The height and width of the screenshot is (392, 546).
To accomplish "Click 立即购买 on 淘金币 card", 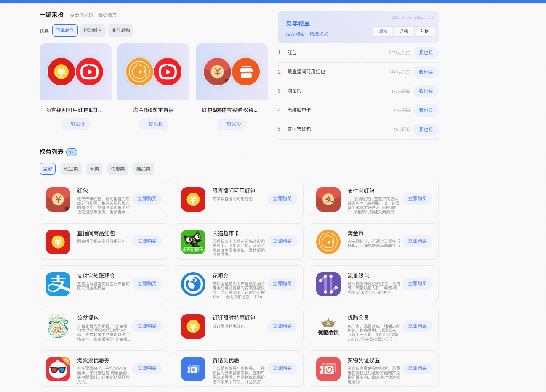I will click(x=417, y=241).
